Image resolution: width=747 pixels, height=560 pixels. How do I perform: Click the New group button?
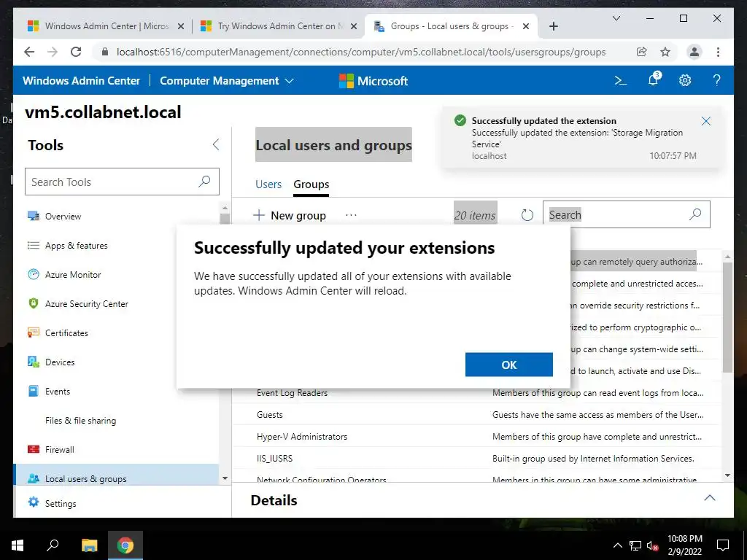click(289, 215)
